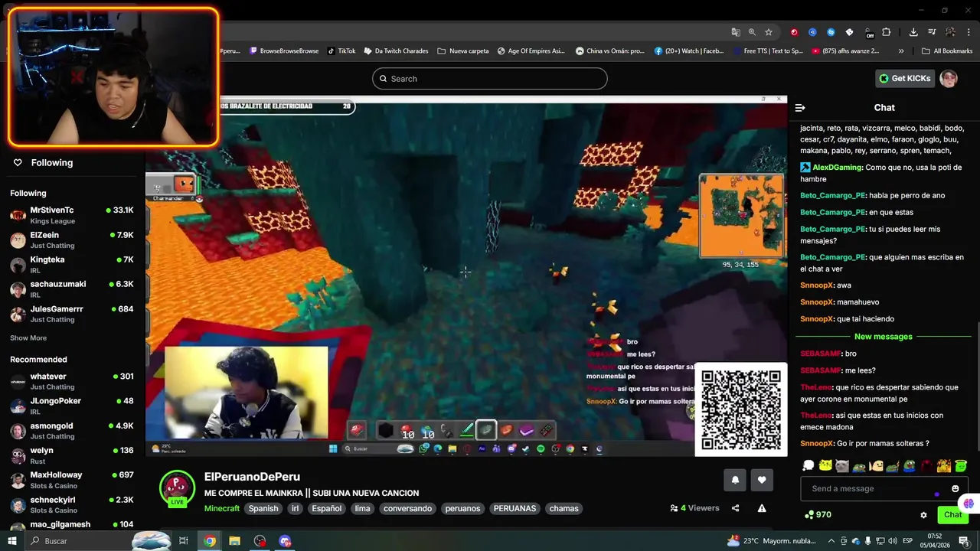Select the fire flames emote

coord(944,465)
